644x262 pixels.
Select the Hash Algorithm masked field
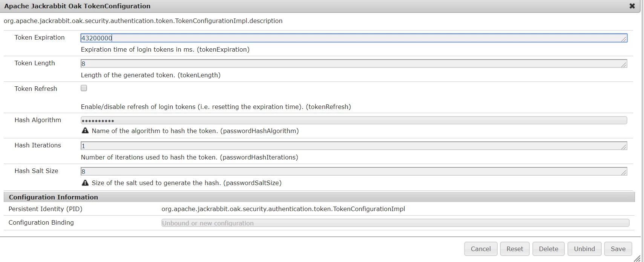[x=354, y=120]
